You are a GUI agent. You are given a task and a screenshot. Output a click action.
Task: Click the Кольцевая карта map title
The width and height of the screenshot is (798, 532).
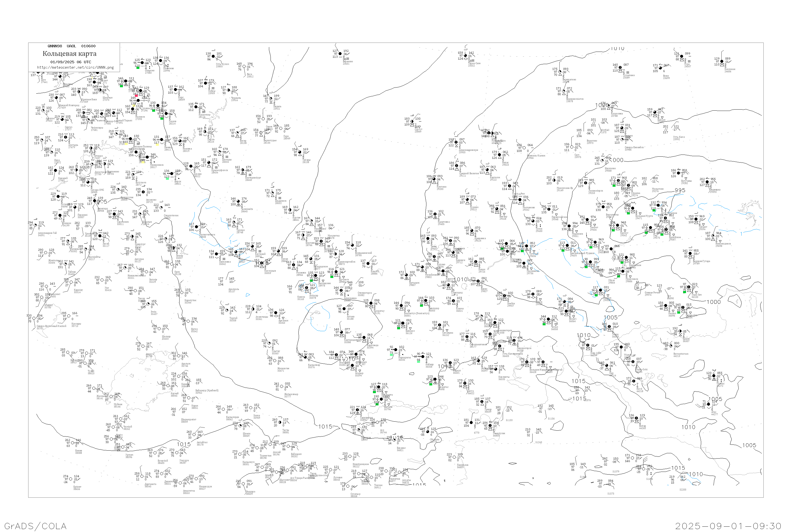[69, 54]
